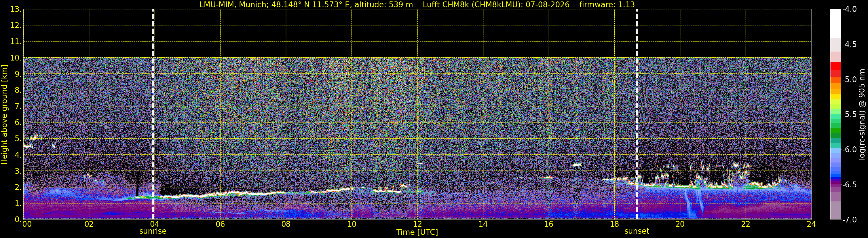Select the white dashed sunset line
The width and height of the screenshot is (868, 238).
pos(637,114)
